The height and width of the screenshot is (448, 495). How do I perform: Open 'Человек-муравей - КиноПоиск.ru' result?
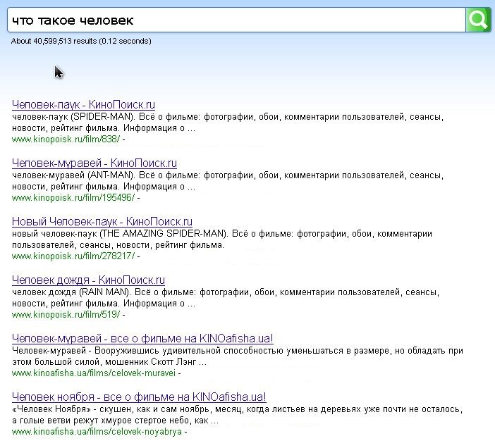pyautogui.click(x=94, y=163)
